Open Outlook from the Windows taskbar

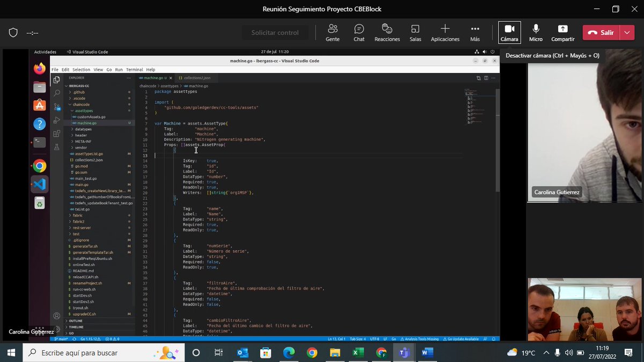pos(243,352)
